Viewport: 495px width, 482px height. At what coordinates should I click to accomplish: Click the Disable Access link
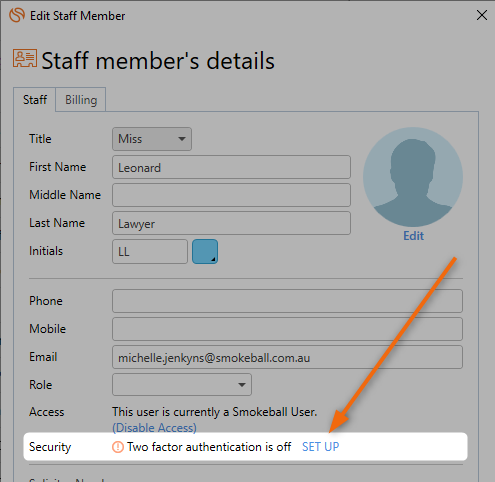point(154,428)
